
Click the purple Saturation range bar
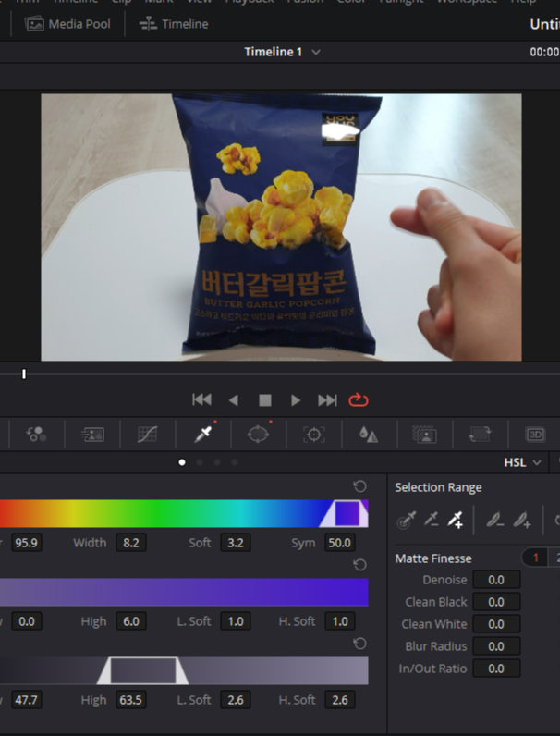point(184,592)
